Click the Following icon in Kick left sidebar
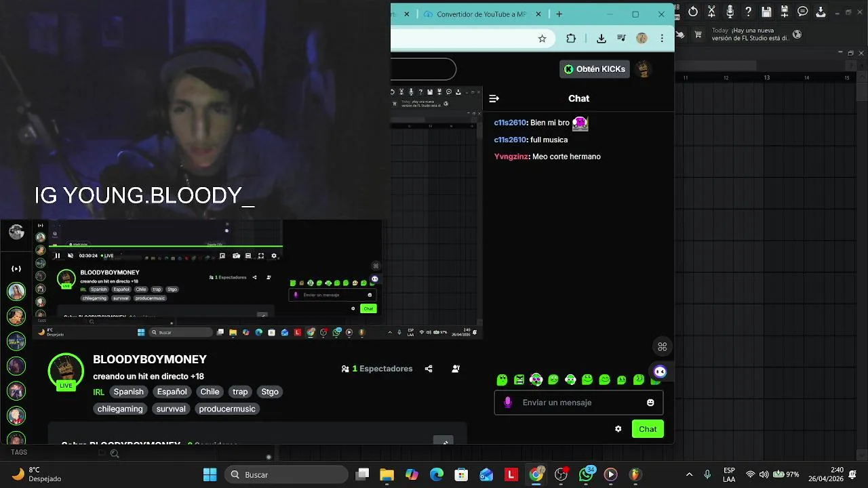868x488 pixels. click(x=16, y=269)
